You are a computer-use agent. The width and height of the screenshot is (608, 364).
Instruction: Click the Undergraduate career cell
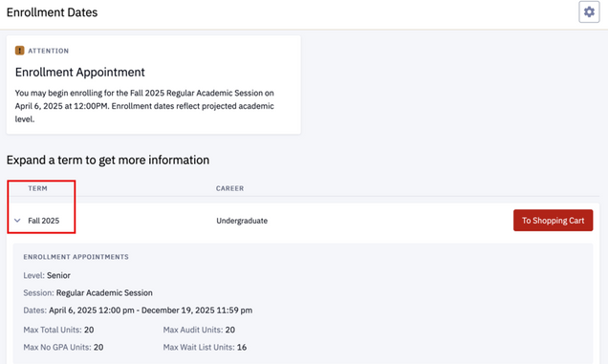242,221
